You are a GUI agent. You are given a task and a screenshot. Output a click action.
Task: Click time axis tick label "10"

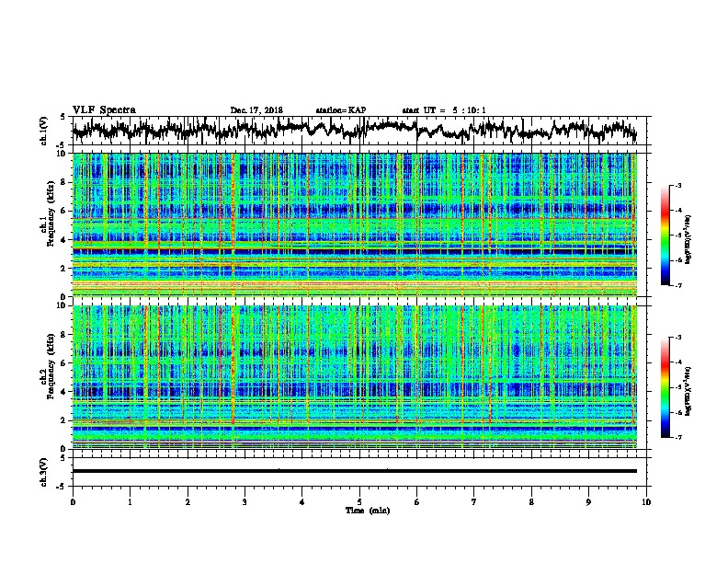pos(646,502)
